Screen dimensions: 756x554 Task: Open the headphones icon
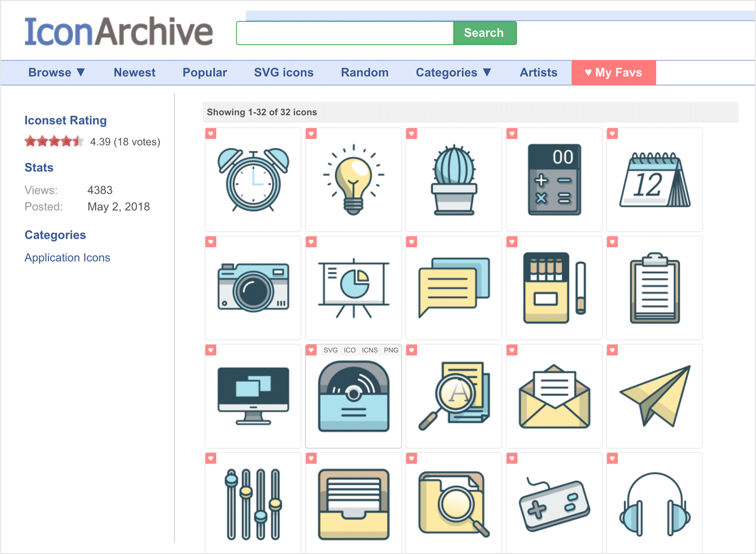pos(654,504)
